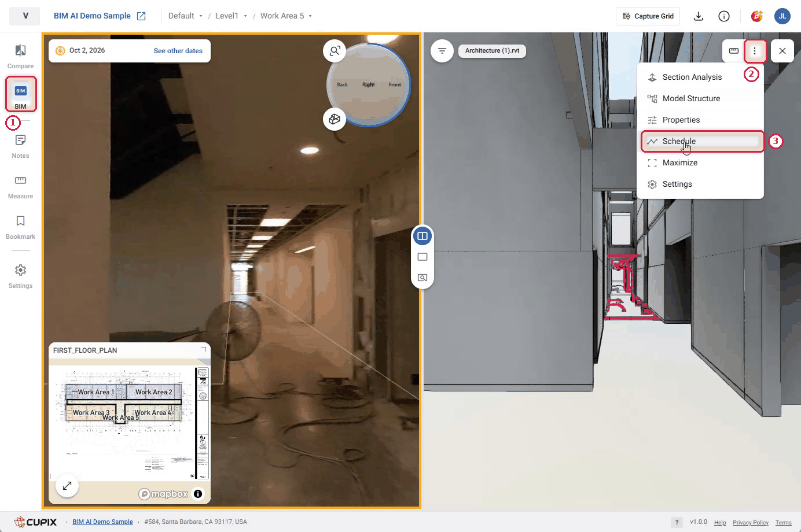This screenshot has height=532, width=801.
Task: Collapse the FIRST_FLOOR_PLAN minimap corner
Action: pyautogui.click(x=203, y=350)
